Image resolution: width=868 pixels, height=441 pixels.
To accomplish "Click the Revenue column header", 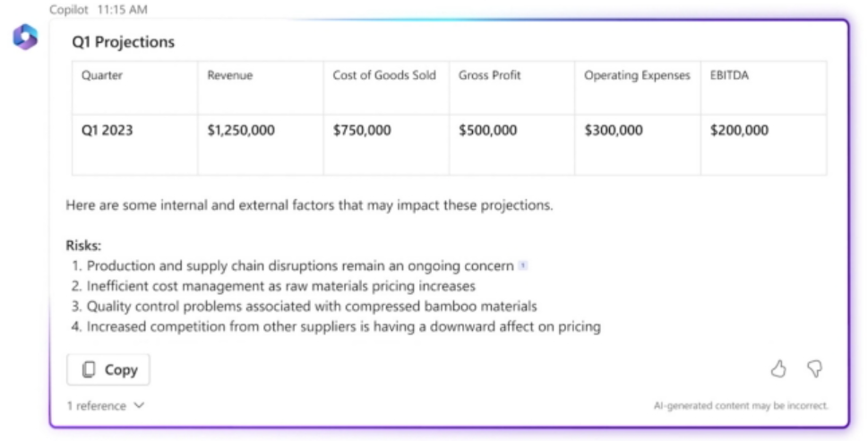I will pyautogui.click(x=230, y=76).
